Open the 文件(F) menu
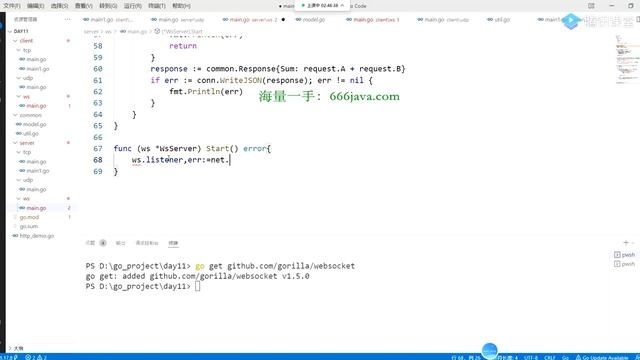 click(11, 6)
